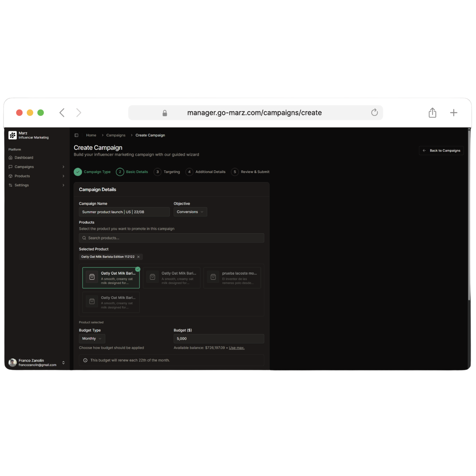Screen dimensions: 476x476
Task: Open a new browser tab with plus icon
Action: [x=453, y=113]
